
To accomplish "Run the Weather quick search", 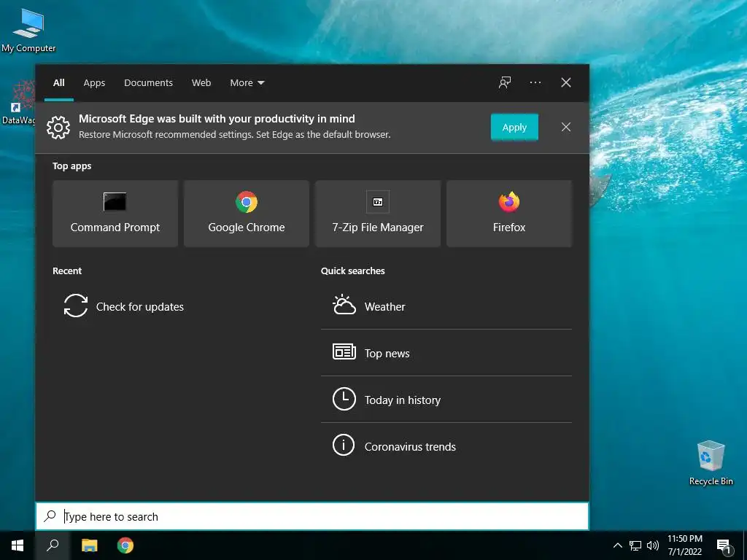I will 446,306.
